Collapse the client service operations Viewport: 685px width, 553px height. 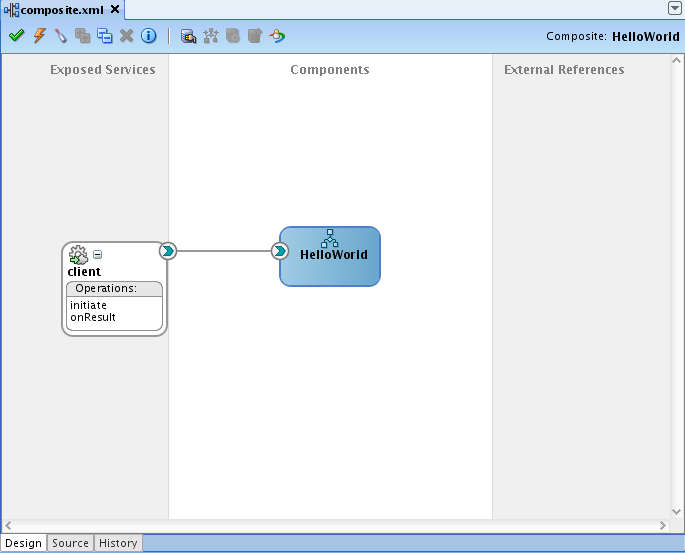97,255
